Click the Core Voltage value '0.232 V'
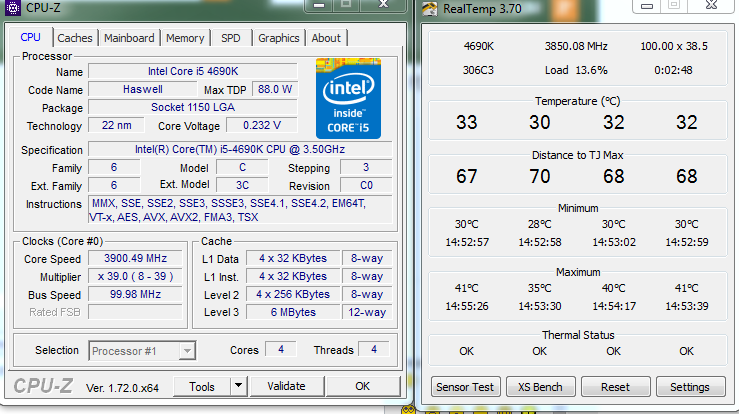Screen dimensions: 739x414 pos(262,125)
